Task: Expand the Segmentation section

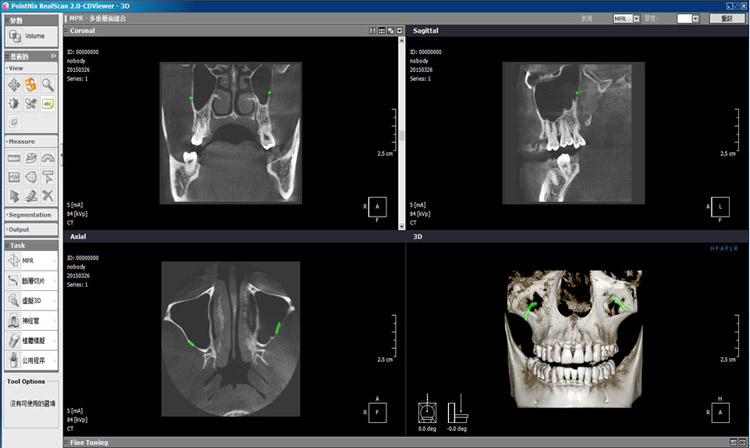Action: coord(31,215)
